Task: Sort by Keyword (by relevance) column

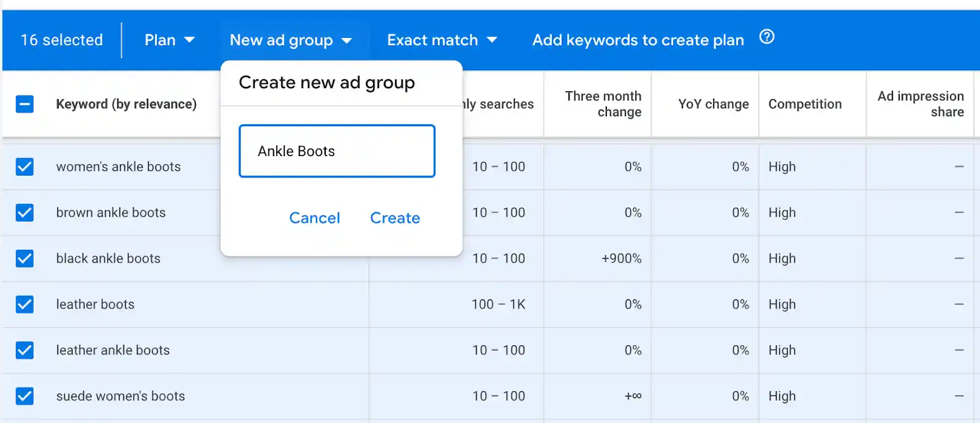Action: [126, 104]
